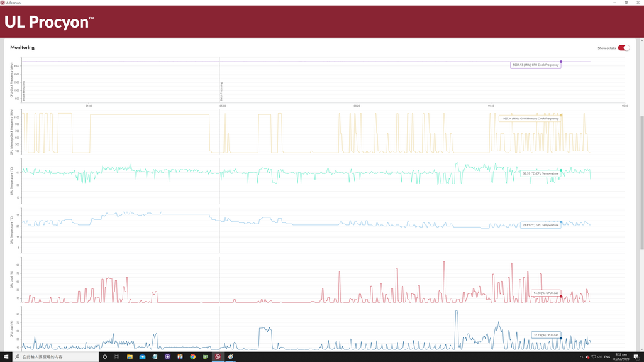Click the UL Procyon logo
The image size is (644, 362).
(49, 22)
